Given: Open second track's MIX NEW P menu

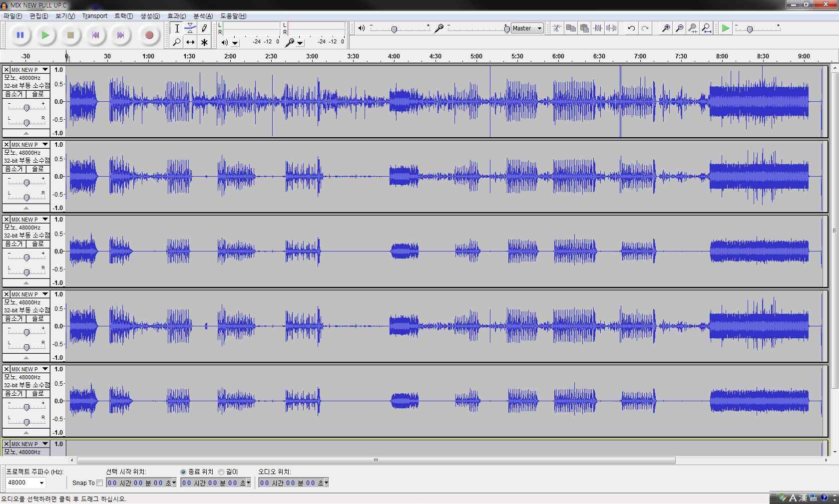Looking at the screenshot, I should (x=30, y=145).
